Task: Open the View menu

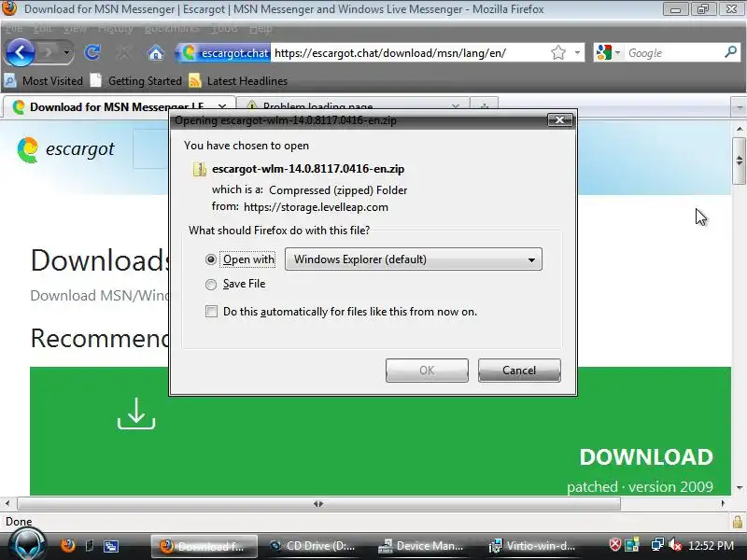Action: coord(76,28)
